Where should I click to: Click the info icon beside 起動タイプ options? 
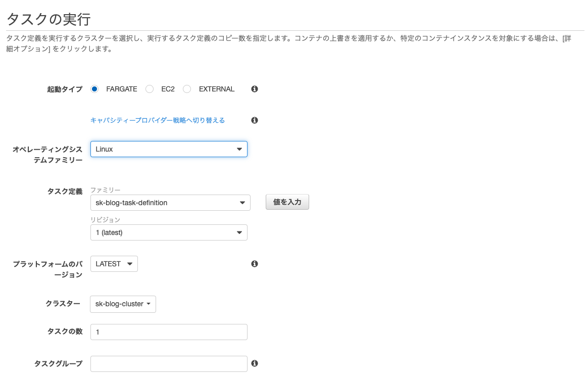[x=255, y=89]
